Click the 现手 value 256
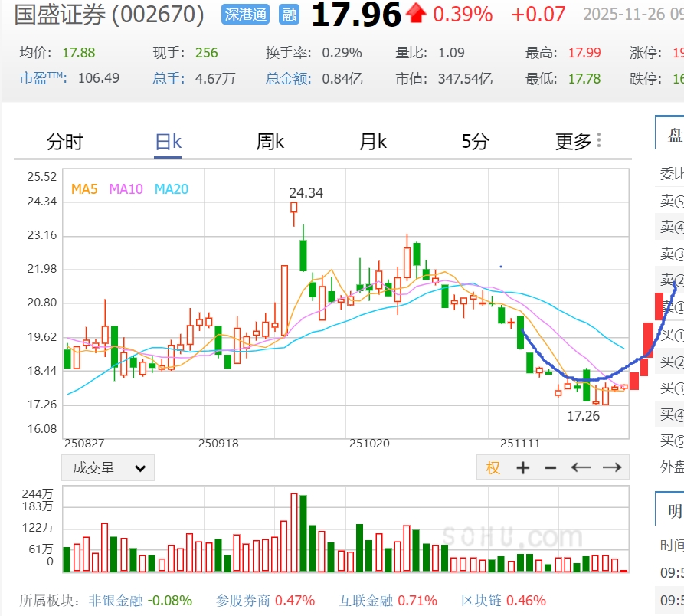Viewport: 684px width, 616px height. [206, 53]
